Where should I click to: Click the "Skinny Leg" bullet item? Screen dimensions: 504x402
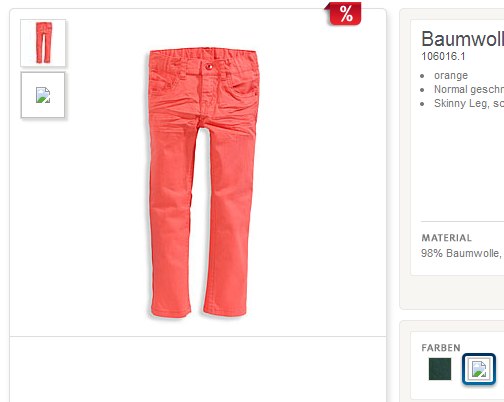click(469, 103)
